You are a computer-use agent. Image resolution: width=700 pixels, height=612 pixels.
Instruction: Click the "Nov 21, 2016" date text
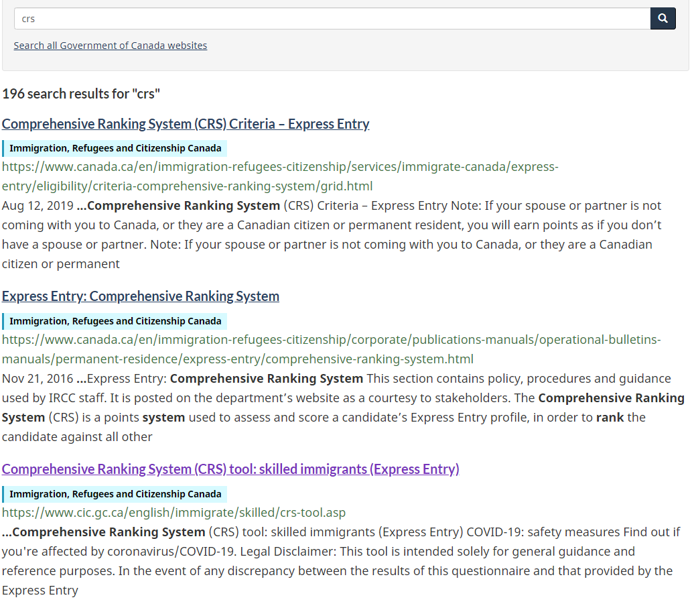[x=38, y=378]
